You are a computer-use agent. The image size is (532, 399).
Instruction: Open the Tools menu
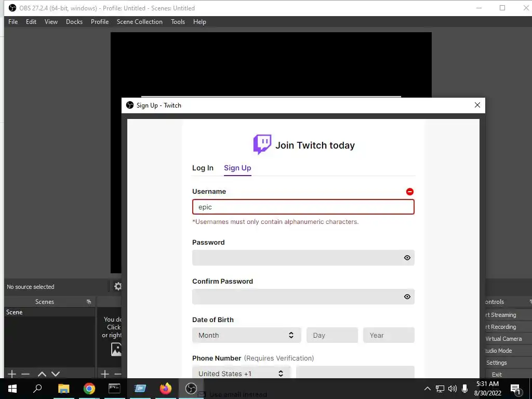(178, 22)
